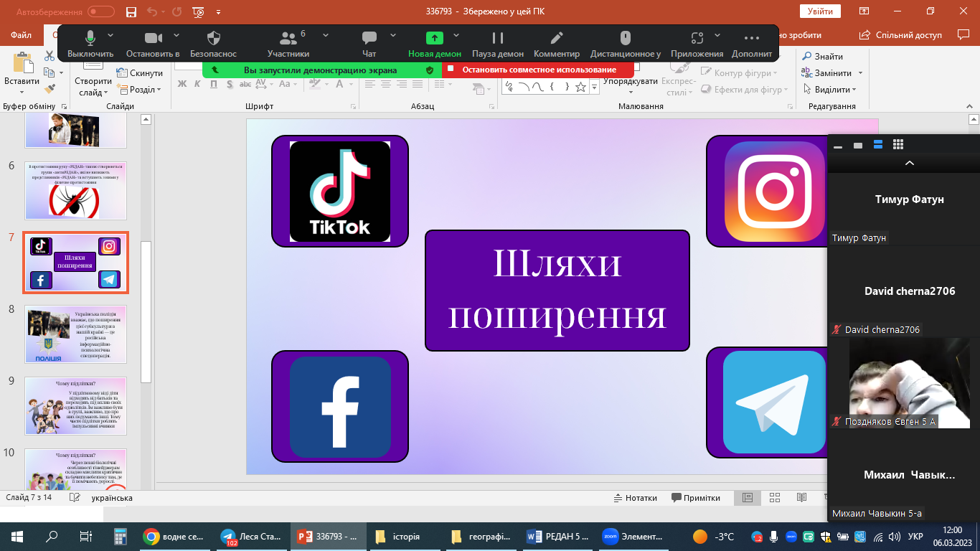The height and width of the screenshot is (551, 980).
Task: Center the paragraph text
Action: pos(386,84)
